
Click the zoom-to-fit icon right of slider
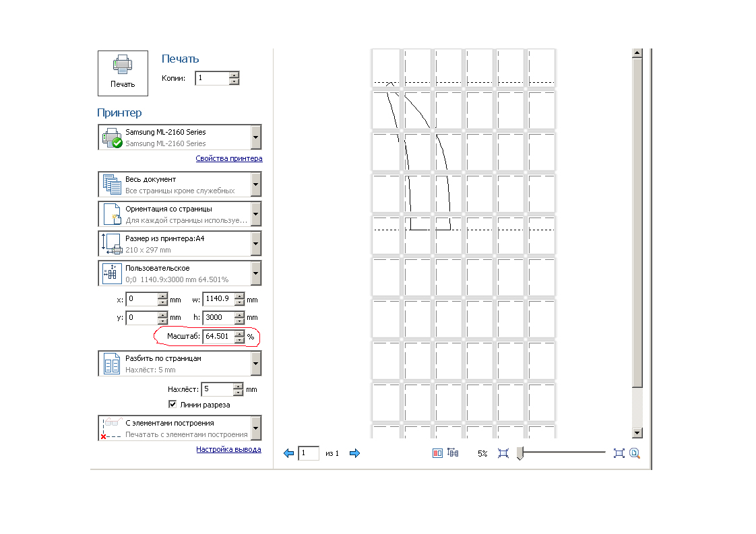click(x=619, y=453)
